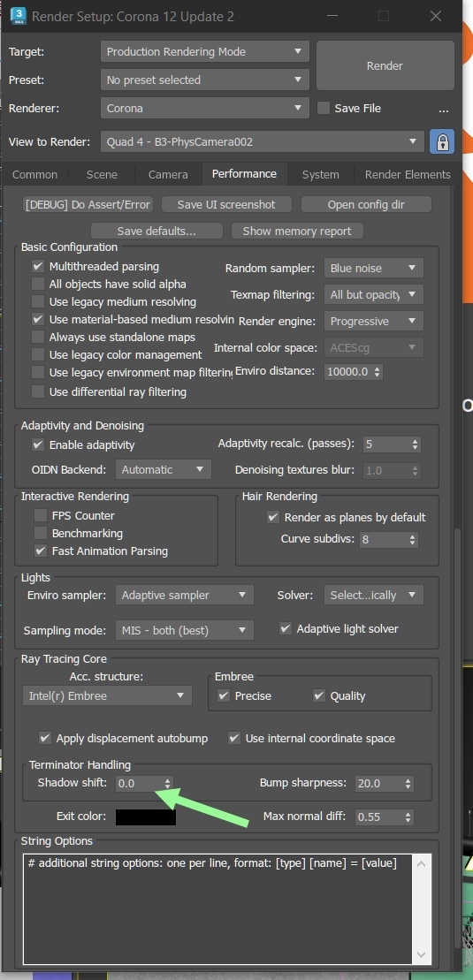Open the View to Render dropdown
The width and height of the screenshot is (473, 980).
click(x=263, y=142)
